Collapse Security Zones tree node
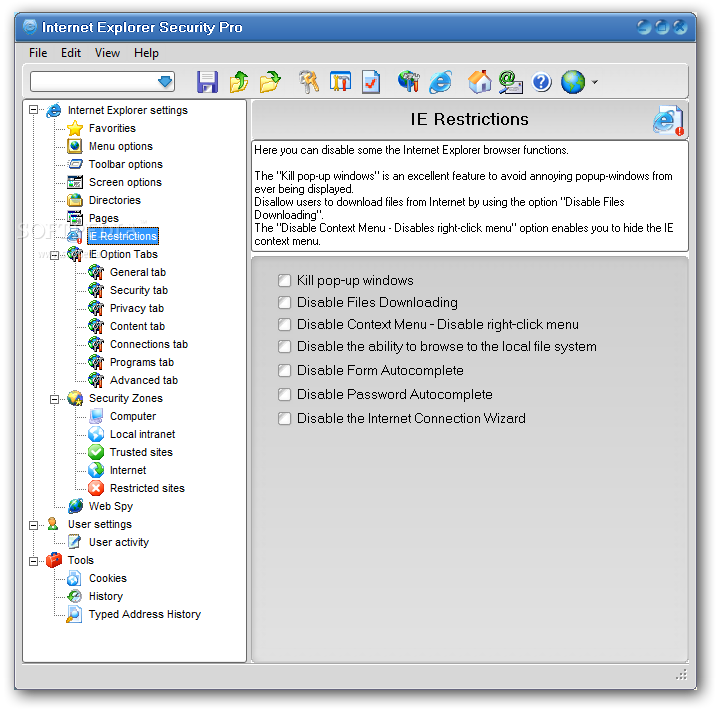This screenshot has width=717, height=710. pos(54,399)
